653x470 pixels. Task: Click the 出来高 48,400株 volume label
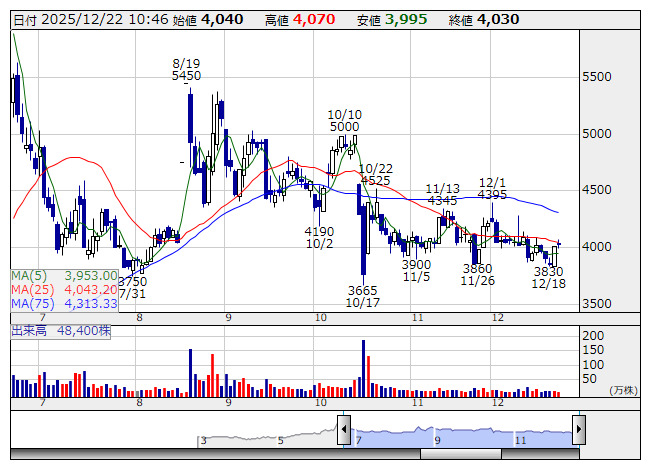pos(61,331)
